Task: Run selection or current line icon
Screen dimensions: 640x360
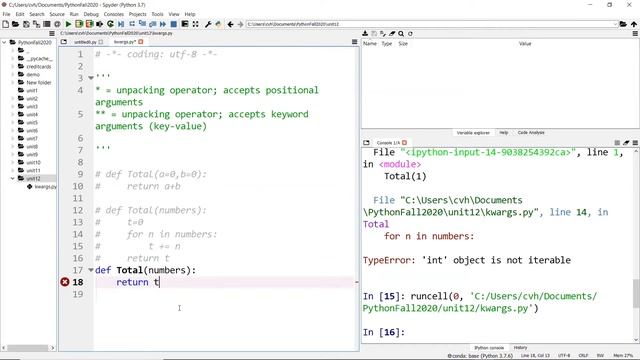Action: (x=99, y=24)
